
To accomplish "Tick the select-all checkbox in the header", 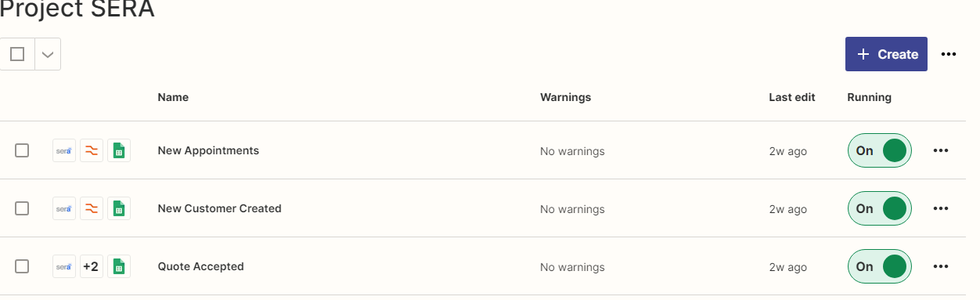I will click(17, 54).
